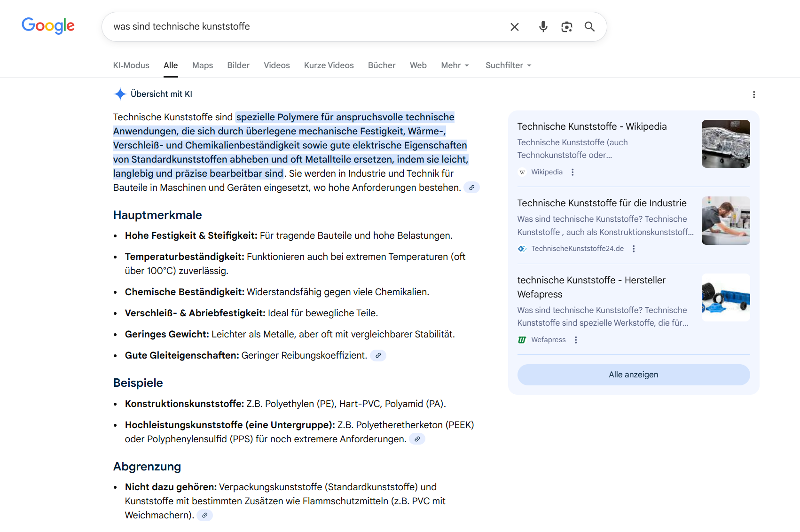Expand the Suchfilter dropdown
Image resolution: width=800 pixels, height=532 pixels.
(508, 65)
